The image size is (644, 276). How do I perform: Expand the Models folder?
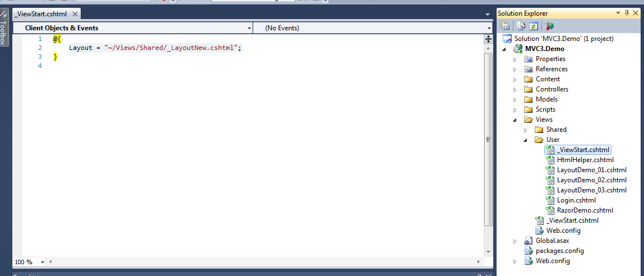515,99
